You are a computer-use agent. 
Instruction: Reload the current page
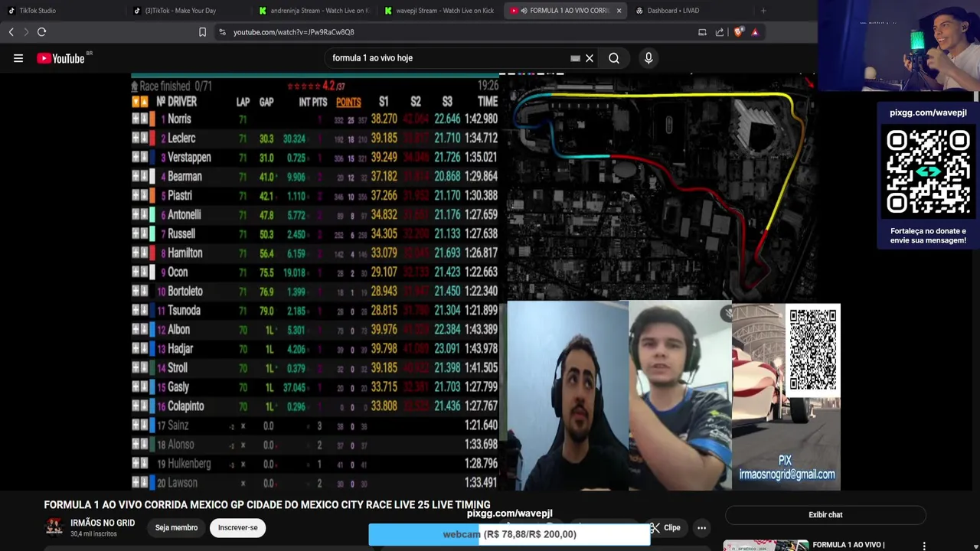point(42,32)
